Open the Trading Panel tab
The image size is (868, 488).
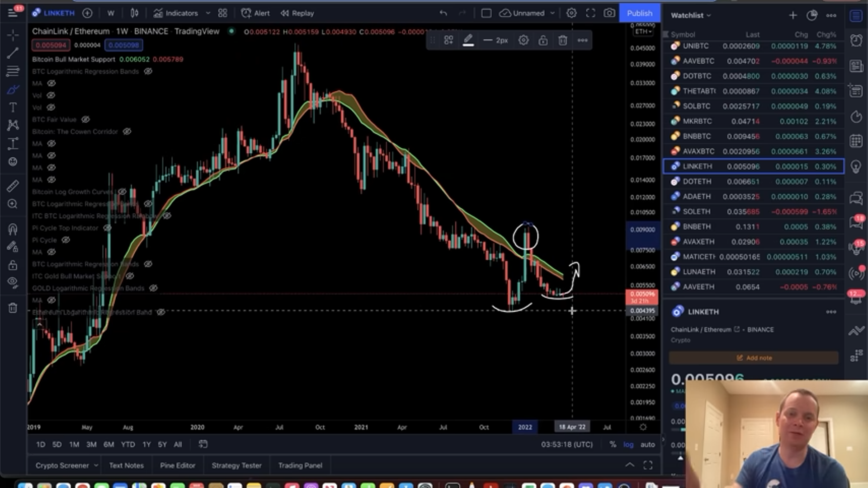coord(300,465)
